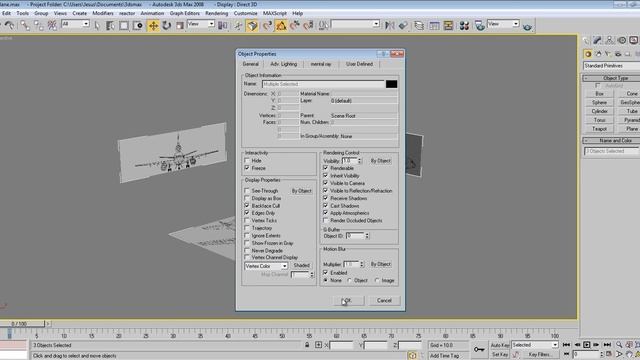Switch to the mental ray tab

click(x=321, y=64)
